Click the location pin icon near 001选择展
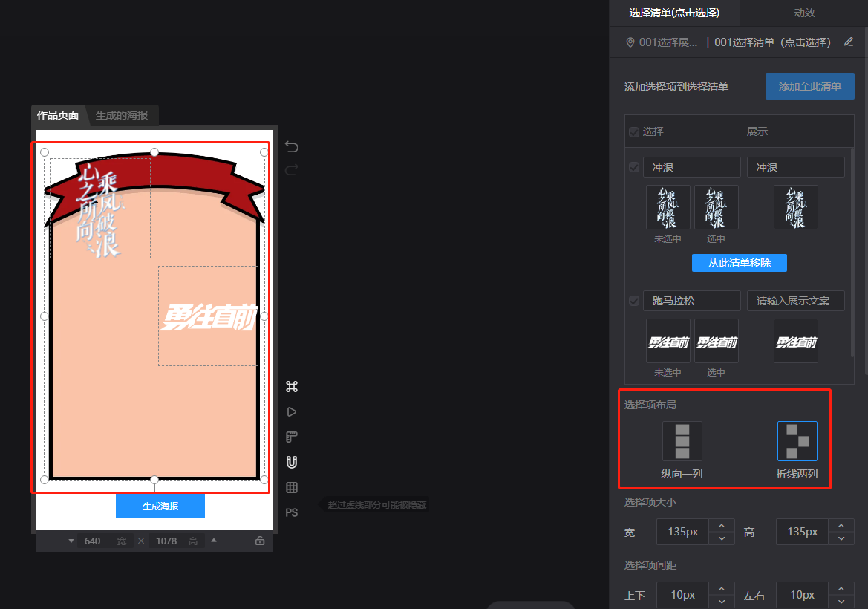This screenshot has height=609, width=868. [630, 42]
